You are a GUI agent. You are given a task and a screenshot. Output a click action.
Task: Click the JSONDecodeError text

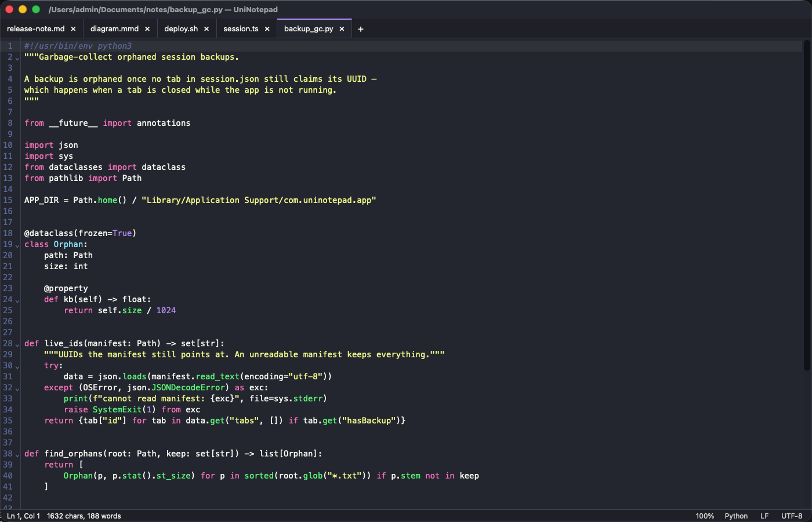coord(188,387)
